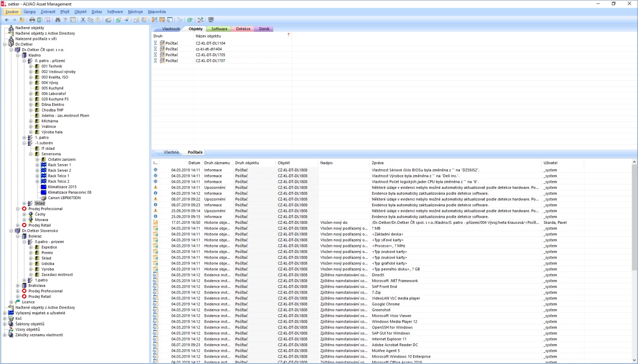Click the Prodej Professional red circle icon under Kladno
The height and width of the screenshot is (364, 638).
[x=24, y=209]
